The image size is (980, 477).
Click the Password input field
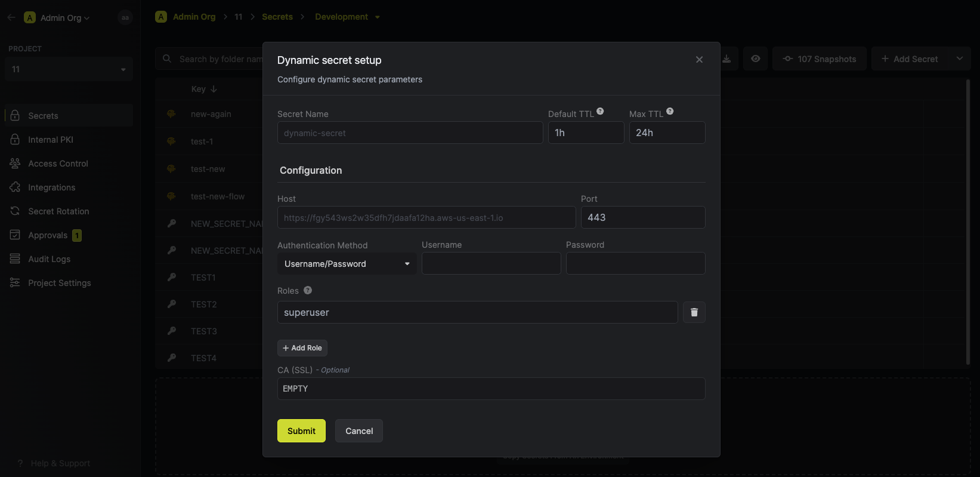tap(636, 263)
